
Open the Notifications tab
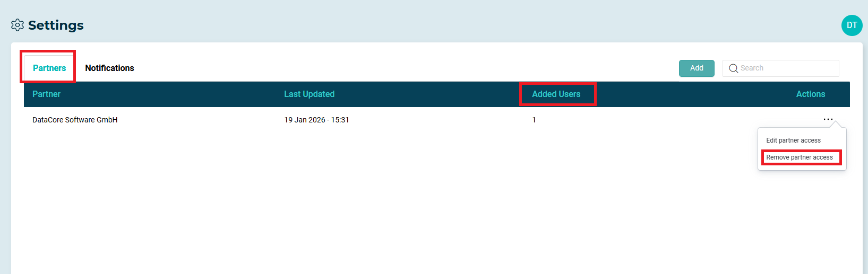click(x=109, y=68)
